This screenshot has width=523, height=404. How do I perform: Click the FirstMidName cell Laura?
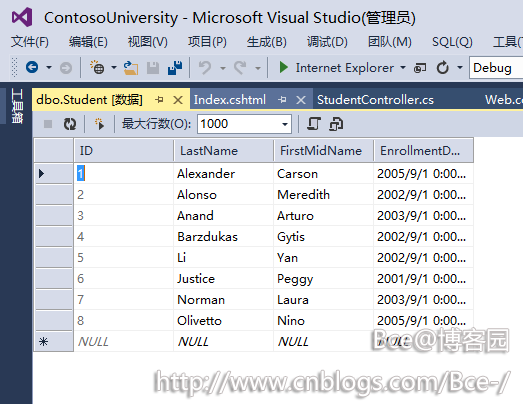coord(324,300)
